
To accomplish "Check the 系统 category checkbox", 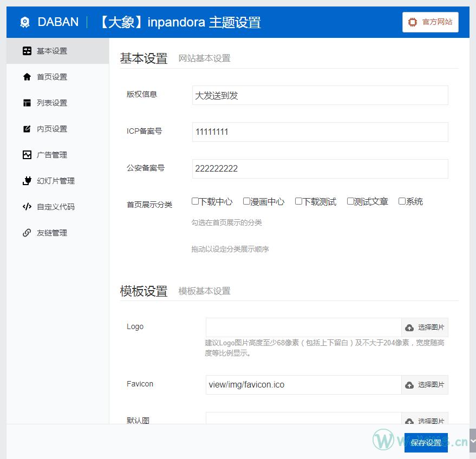I will (402, 201).
